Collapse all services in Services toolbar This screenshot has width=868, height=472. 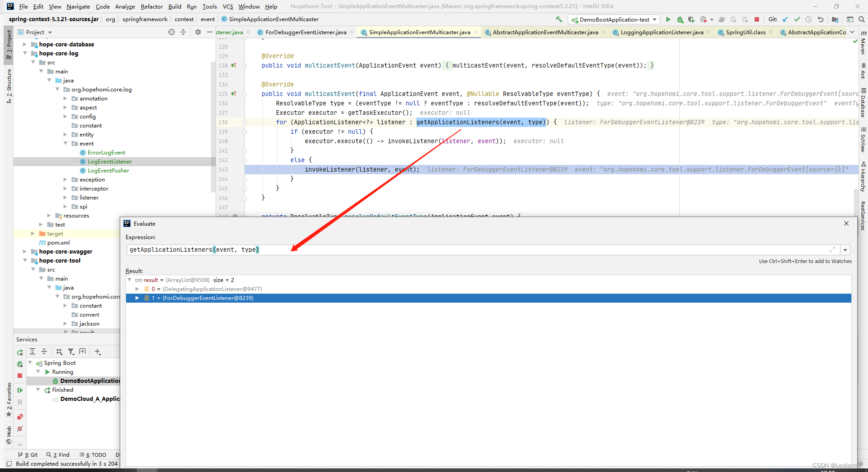coord(44,351)
